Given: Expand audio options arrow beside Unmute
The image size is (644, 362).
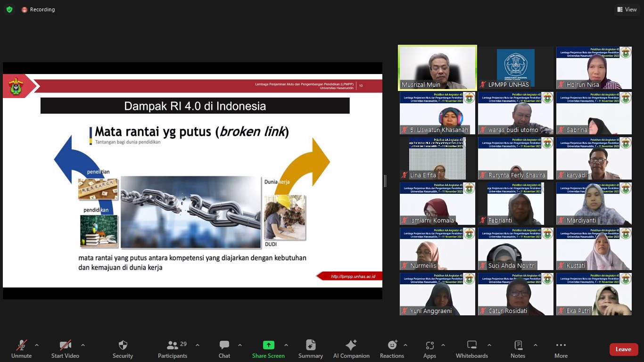Looking at the screenshot, I should click(x=37, y=345).
